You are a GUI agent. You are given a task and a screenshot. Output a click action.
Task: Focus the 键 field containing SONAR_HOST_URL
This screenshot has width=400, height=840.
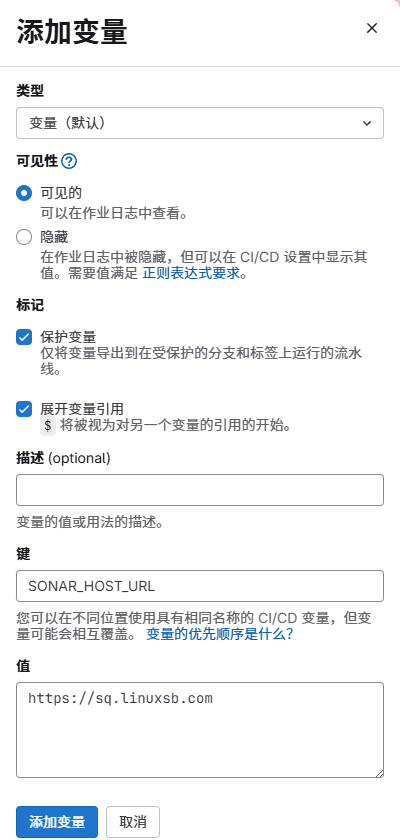point(200,586)
